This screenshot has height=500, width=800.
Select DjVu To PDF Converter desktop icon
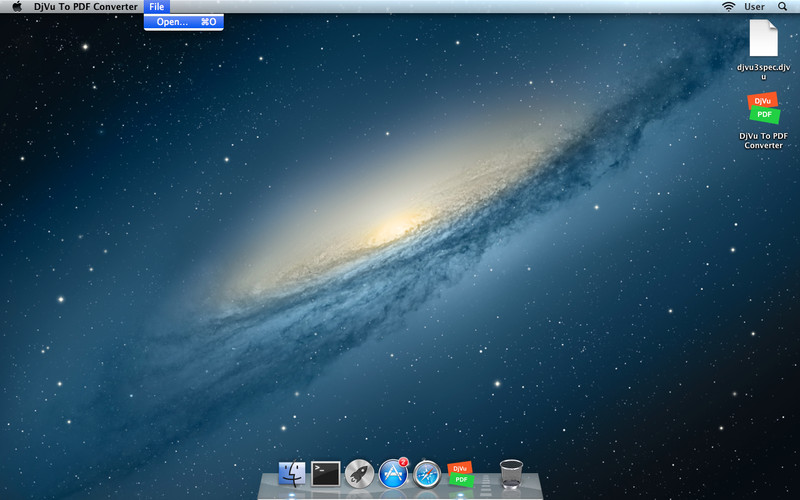click(x=763, y=108)
